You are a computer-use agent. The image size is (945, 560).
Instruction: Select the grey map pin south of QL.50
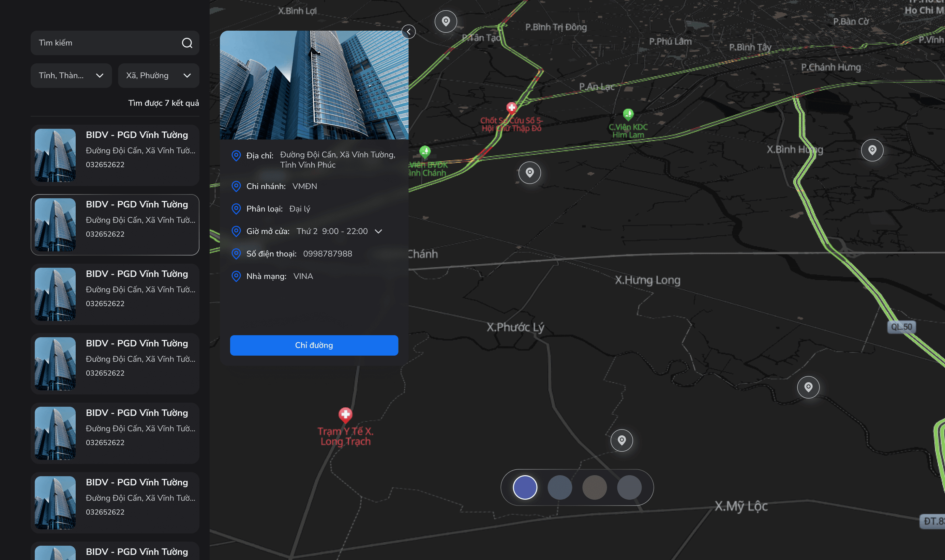(x=808, y=387)
